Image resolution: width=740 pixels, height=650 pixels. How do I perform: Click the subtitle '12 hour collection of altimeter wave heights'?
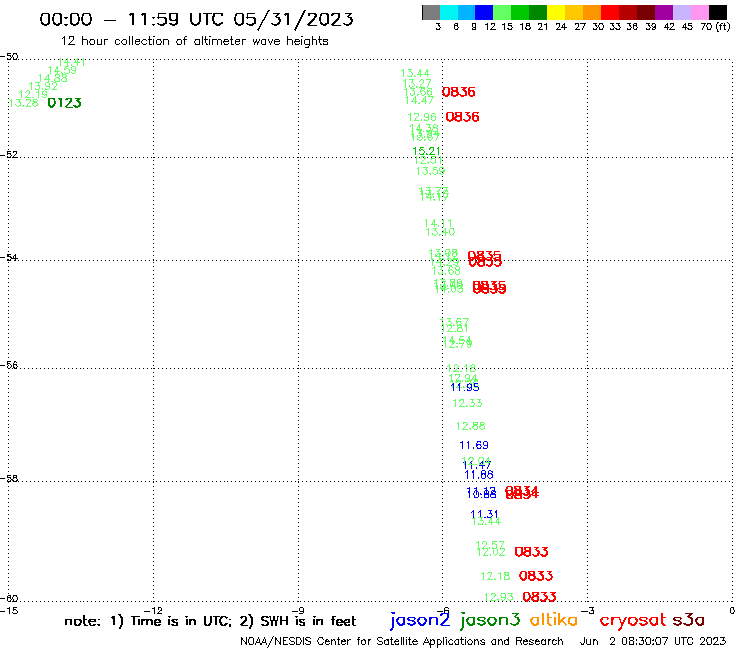point(194,41)
